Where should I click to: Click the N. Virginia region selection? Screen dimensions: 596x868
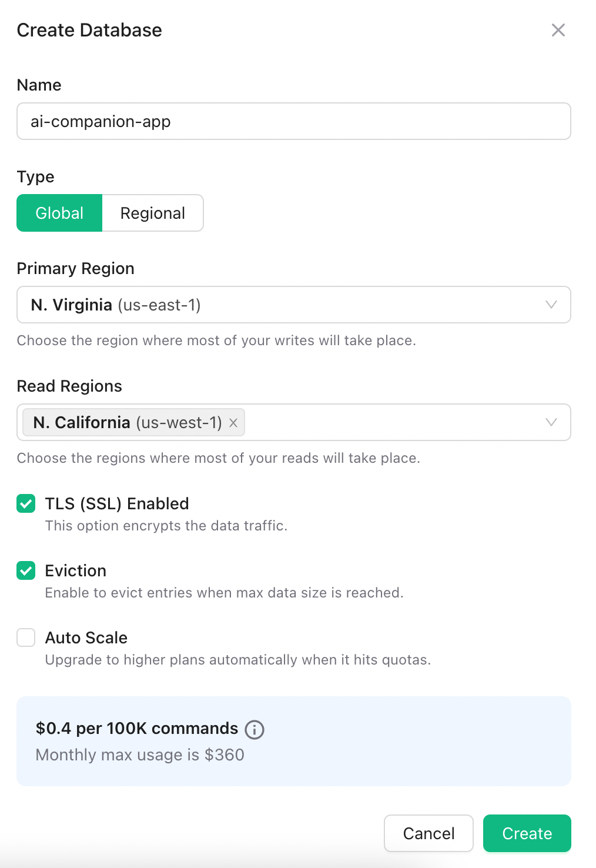coord(116,305)
